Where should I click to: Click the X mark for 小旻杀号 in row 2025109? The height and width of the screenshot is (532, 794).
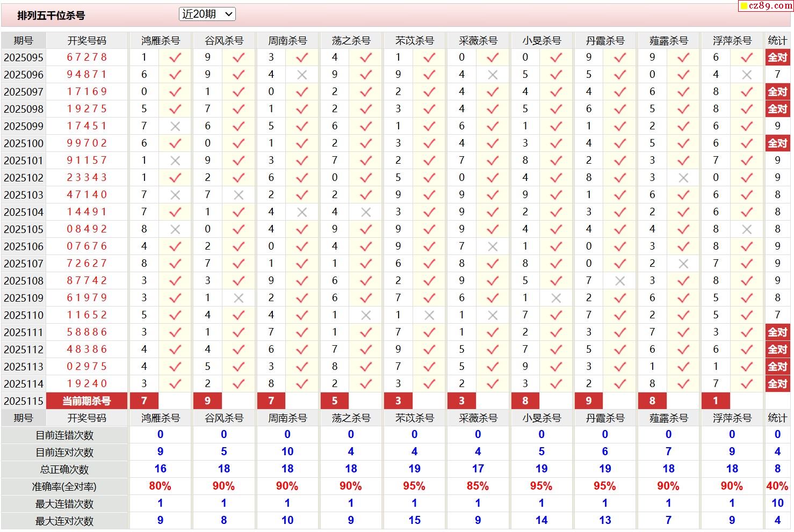tap(556, 298)
